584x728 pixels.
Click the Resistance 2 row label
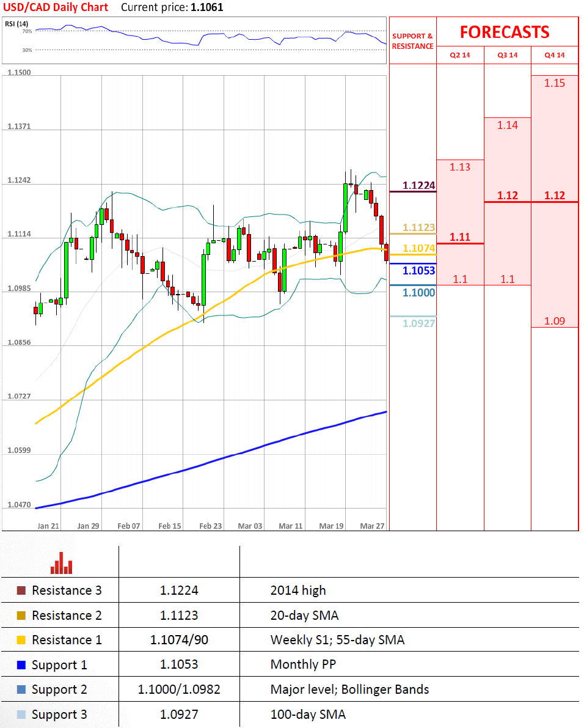[x=67, y=615]
